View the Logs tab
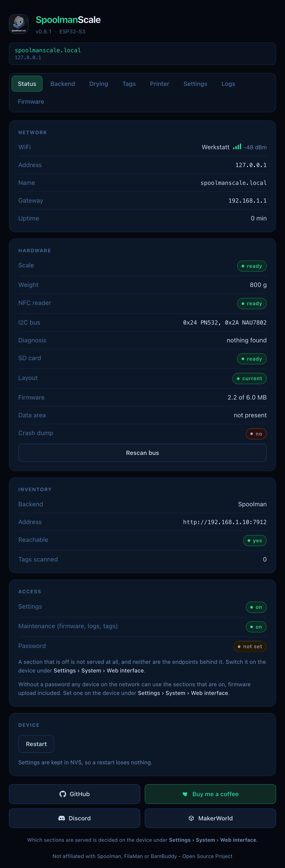 click(228, 84)
